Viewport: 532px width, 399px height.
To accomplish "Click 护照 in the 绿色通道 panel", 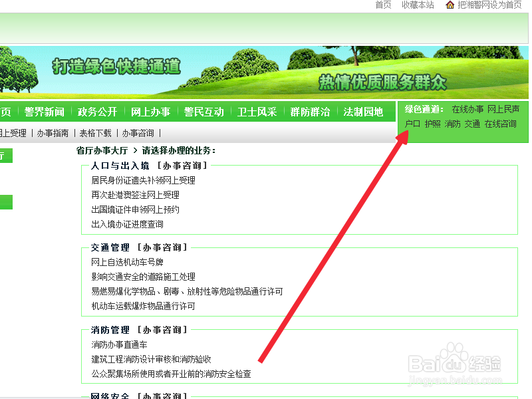I will (434, 123).
